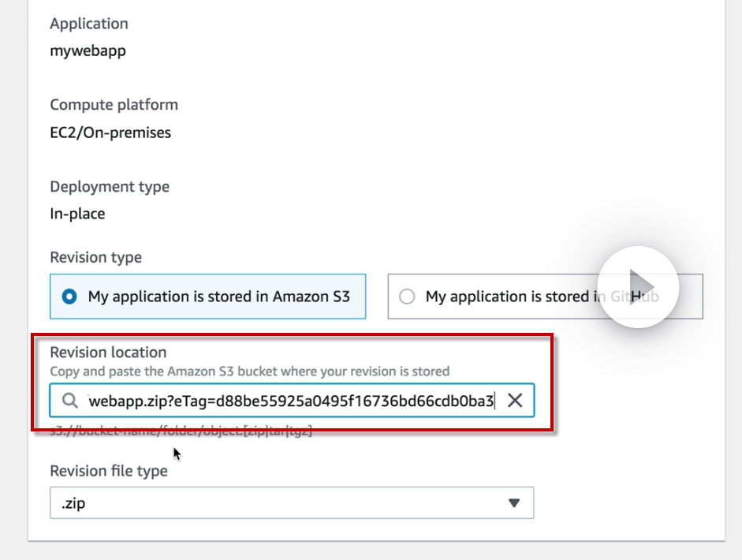
Task: Click the s3://bucket-name example text
Action: click(181, 432)
